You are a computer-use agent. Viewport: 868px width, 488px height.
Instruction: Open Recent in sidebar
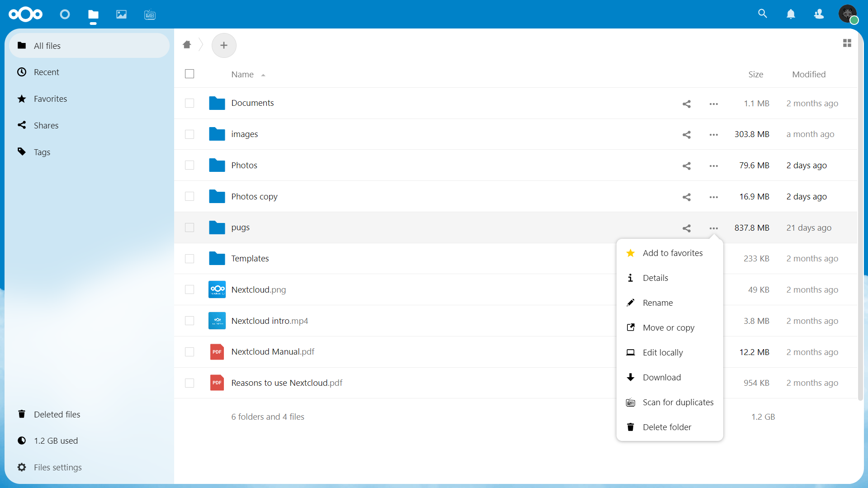coord(89,72)
